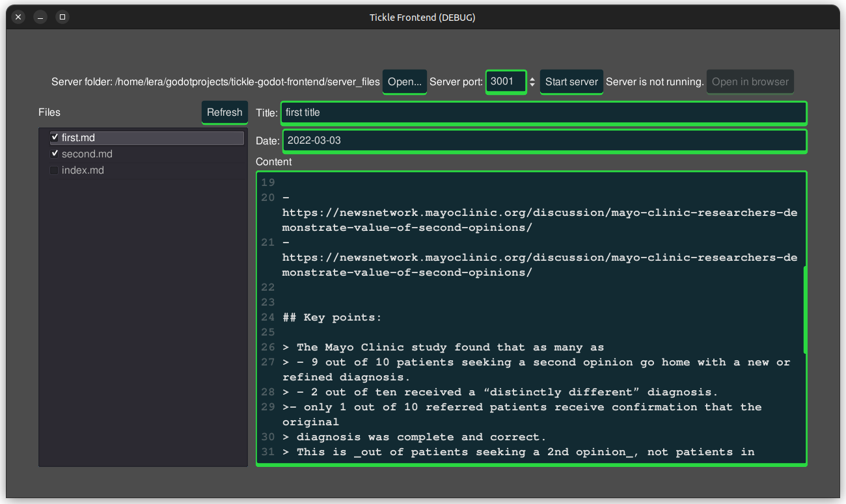Select second.md in the Files list

pyautogui.click(x=87, y=154)
